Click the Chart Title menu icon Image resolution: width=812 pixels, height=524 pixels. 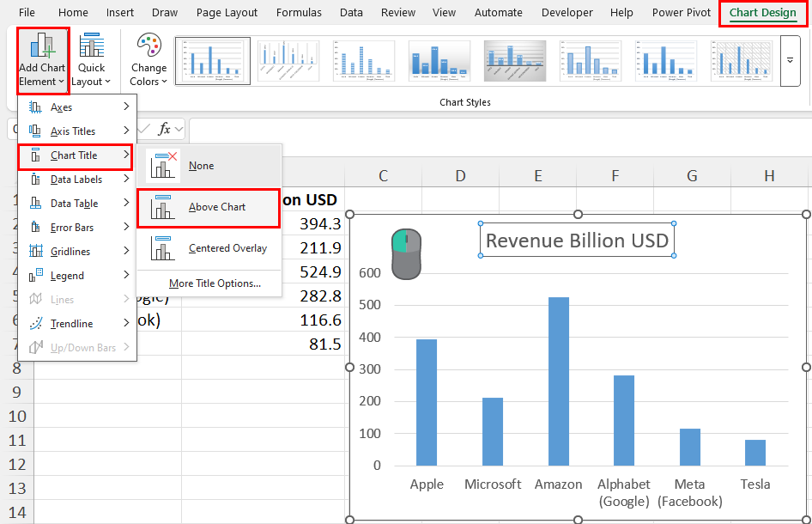click(x=35, y=155)
